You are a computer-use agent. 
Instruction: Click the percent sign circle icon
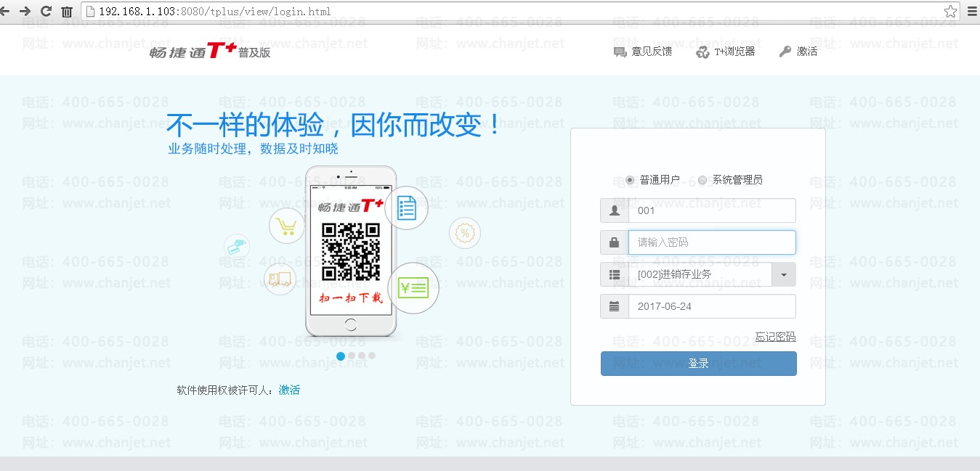click(x=465, y=233)
